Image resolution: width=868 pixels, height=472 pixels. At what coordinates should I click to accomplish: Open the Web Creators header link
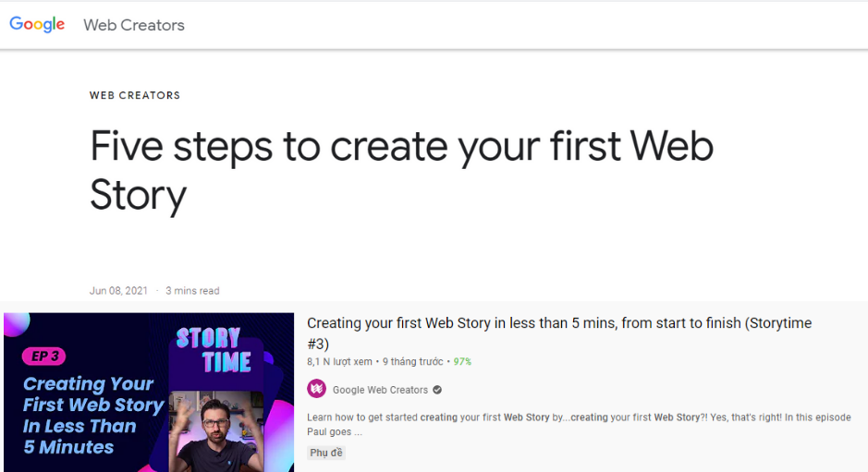click(x=134, y=25)
